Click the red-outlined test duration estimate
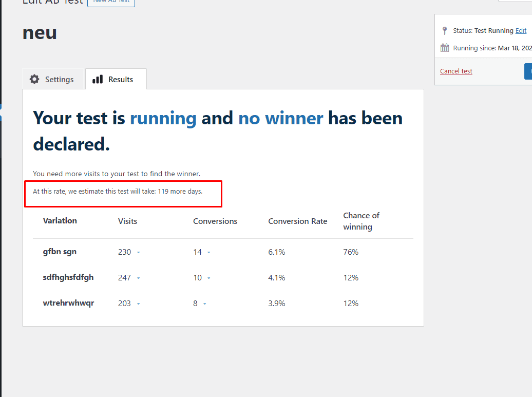Viewport: 532px width, 397px height. coord(123,194)
